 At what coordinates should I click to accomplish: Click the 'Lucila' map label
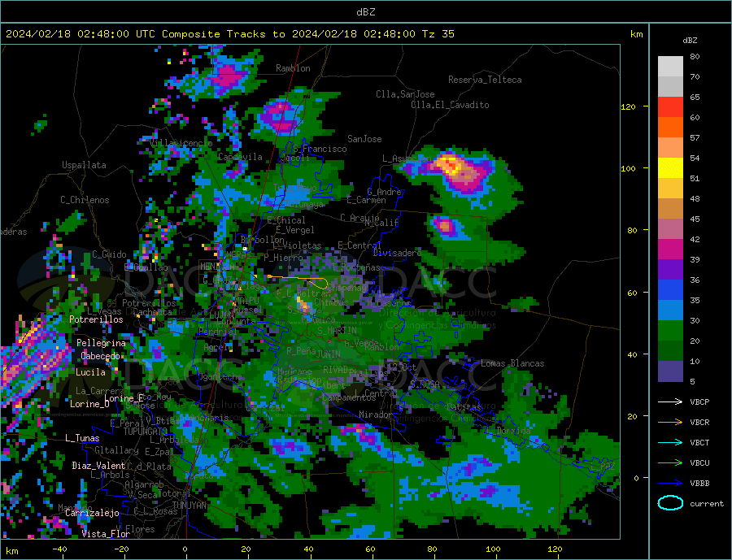(90, 372)
